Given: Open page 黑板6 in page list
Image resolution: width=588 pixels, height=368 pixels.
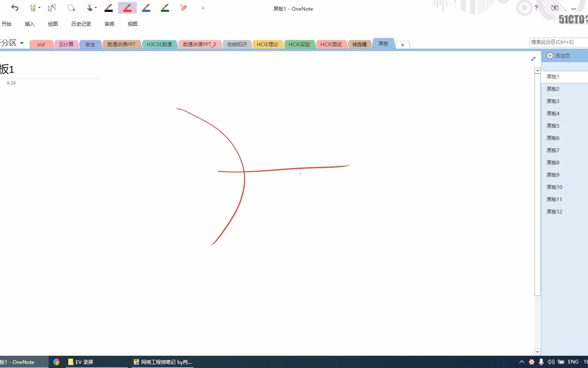Looking at the screenshot, I should pos(565,138).
